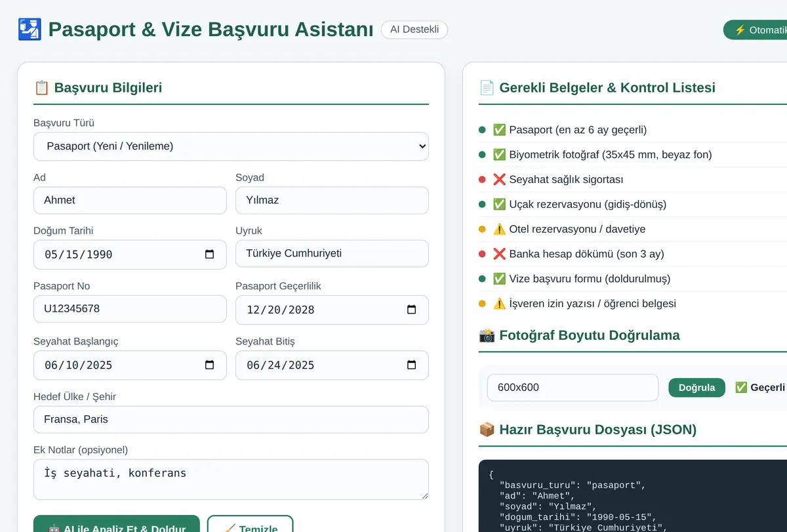
Task: Click the JSON line "basvuru_turu": "pasaport"
Action: click(573, 485)
